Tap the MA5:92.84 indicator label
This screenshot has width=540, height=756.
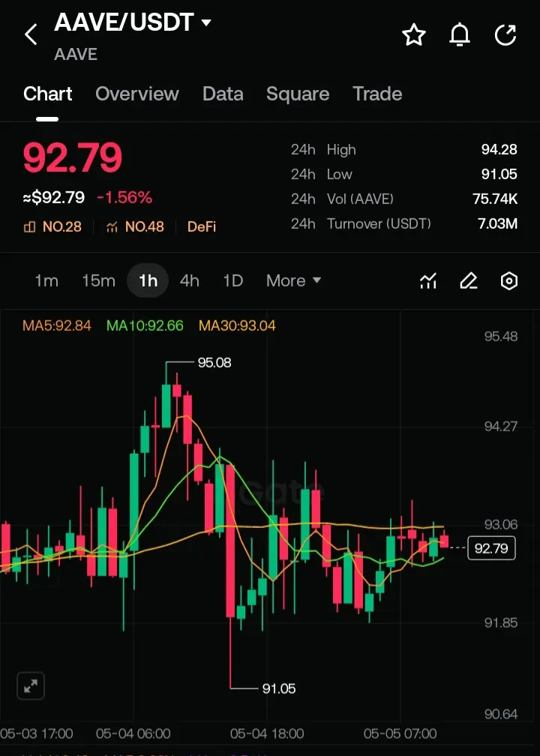point(57,326)
